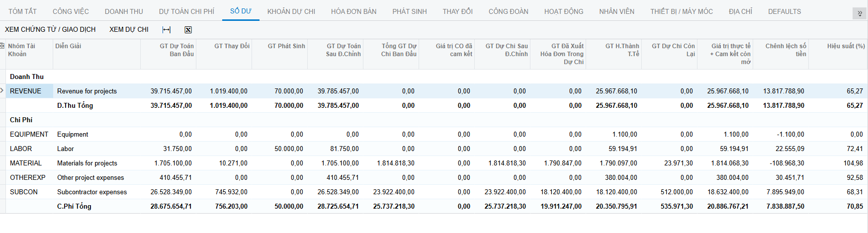Click 'Other project expenses' description cell
The width and height of the screenshot is (868, 233).
(96, 177)
